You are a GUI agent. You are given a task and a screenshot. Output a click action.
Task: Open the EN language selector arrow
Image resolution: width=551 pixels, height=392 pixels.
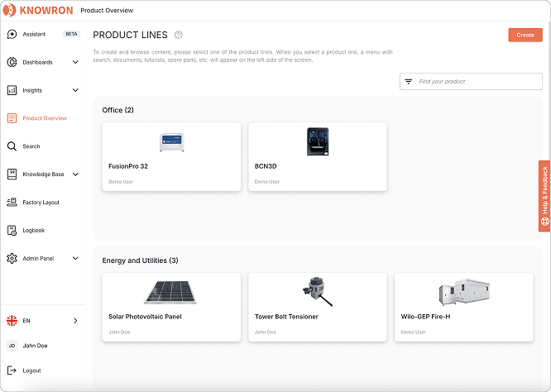coord(75,321)
